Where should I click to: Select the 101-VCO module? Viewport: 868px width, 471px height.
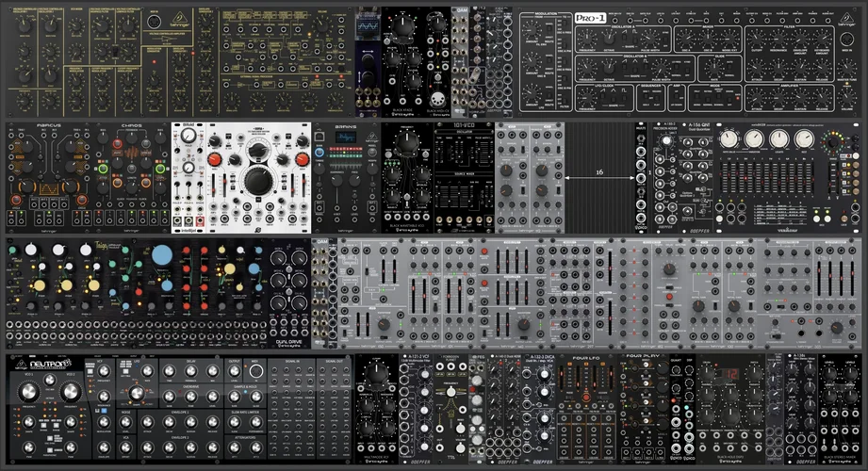(x=464, y=178)
